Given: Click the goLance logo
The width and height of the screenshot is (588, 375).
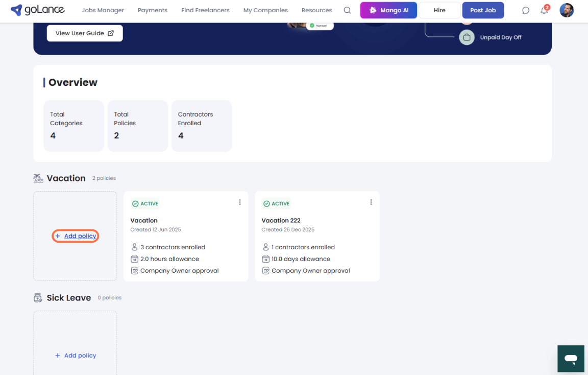Looking at the screenshot, I should click(39, 10).
